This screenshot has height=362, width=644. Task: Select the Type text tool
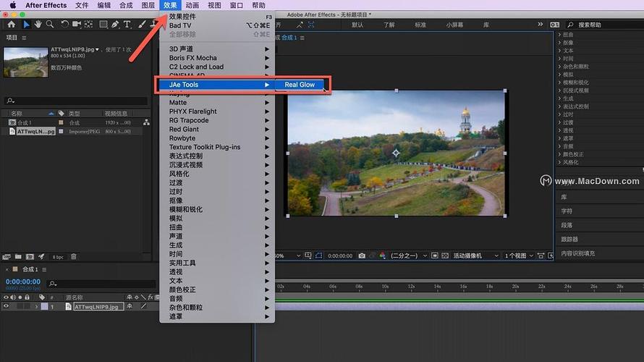(x=127, y=25)
